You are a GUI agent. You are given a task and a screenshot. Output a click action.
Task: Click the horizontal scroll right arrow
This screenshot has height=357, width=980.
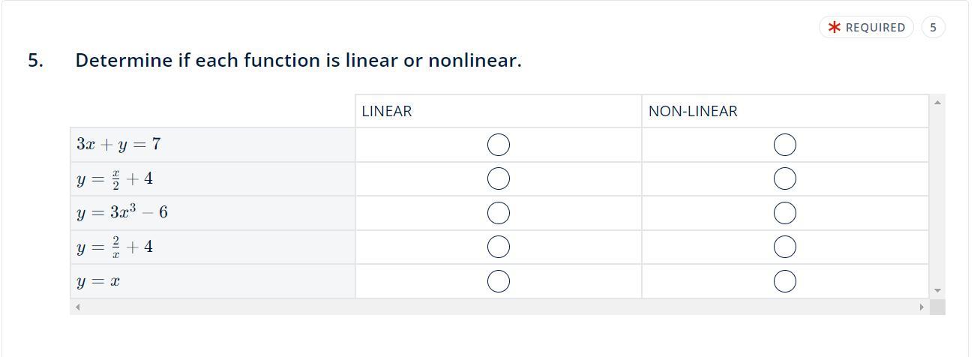click(x=922, y=307)
